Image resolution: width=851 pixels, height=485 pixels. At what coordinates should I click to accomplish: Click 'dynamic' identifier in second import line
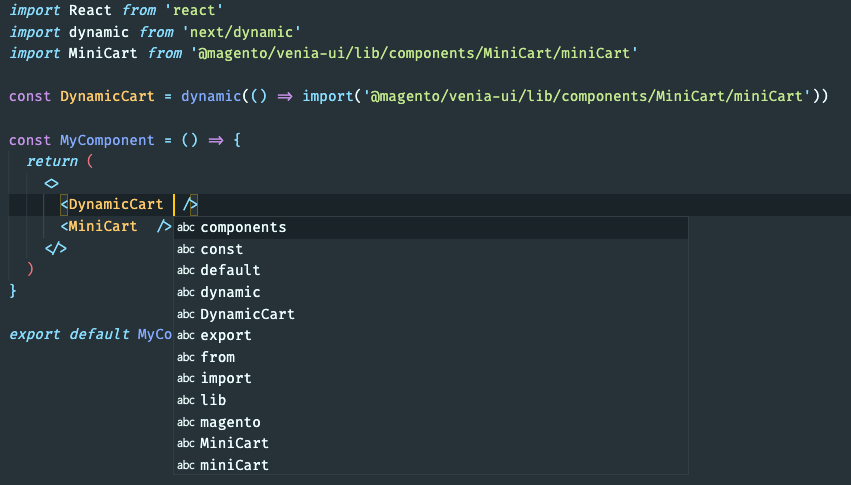[99, 32]
